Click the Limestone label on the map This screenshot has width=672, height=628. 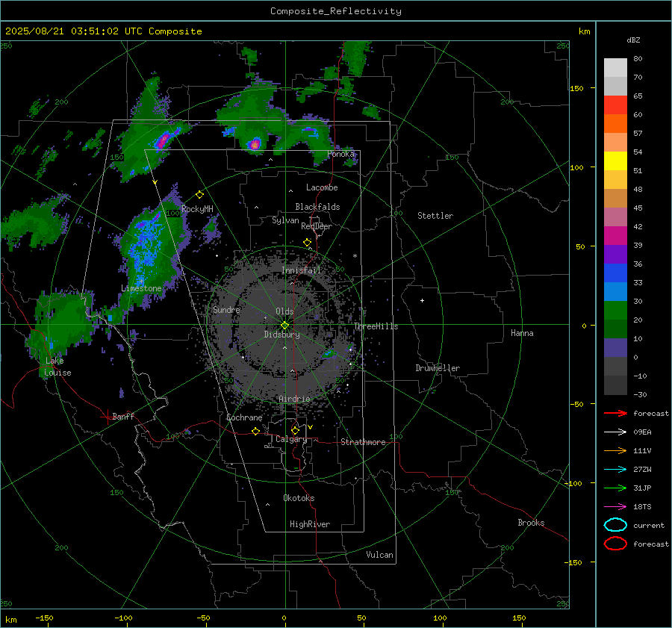point(141,288)
